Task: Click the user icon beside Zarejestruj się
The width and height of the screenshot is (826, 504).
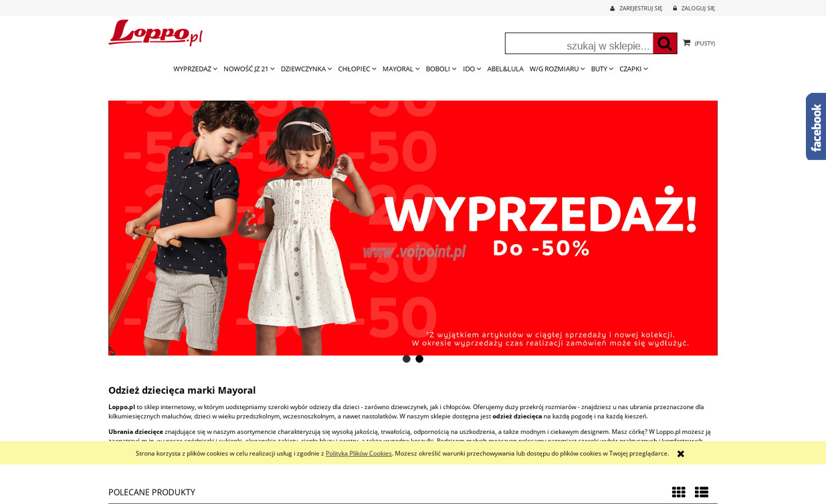Action: 612,9
